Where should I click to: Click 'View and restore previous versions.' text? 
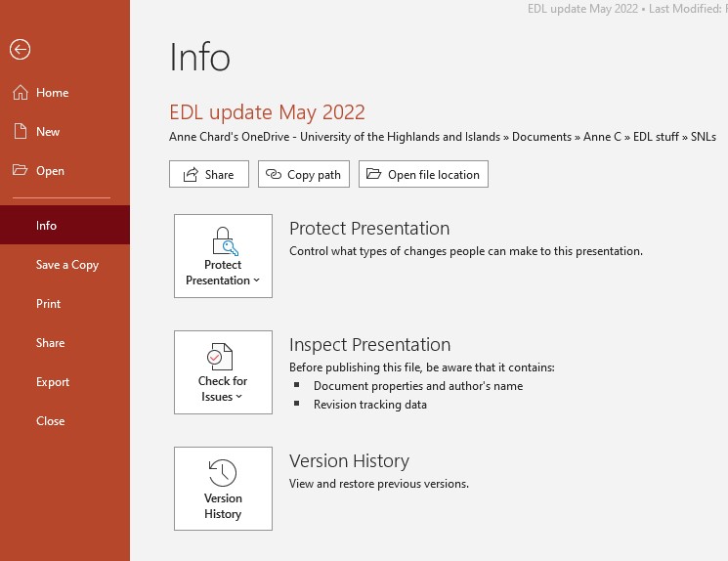pyautogui.click(x=379, y=484)
